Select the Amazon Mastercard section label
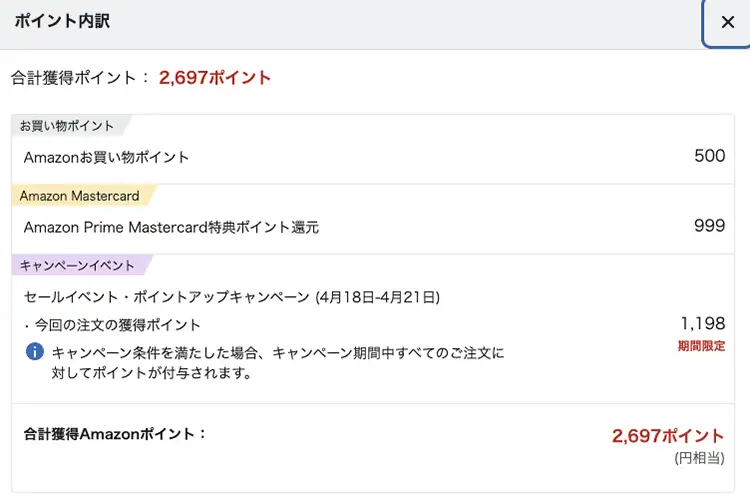 point(80,196)
